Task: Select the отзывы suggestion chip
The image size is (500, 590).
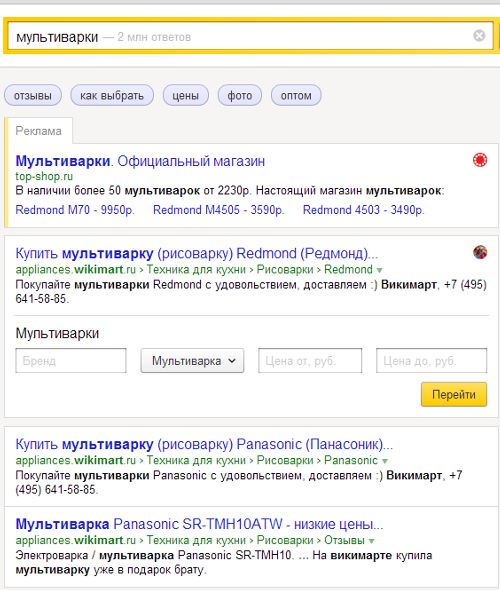Action: [33, 96]
